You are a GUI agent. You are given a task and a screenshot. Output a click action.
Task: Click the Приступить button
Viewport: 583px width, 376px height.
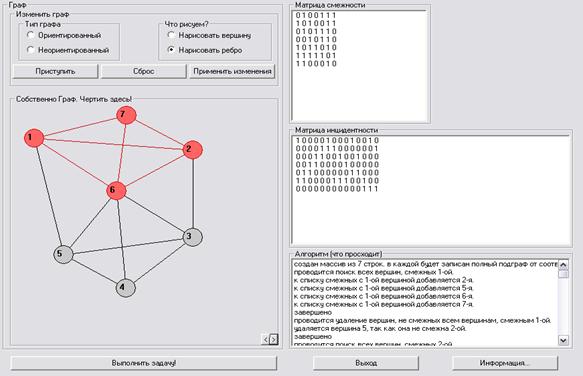[55, 71]
